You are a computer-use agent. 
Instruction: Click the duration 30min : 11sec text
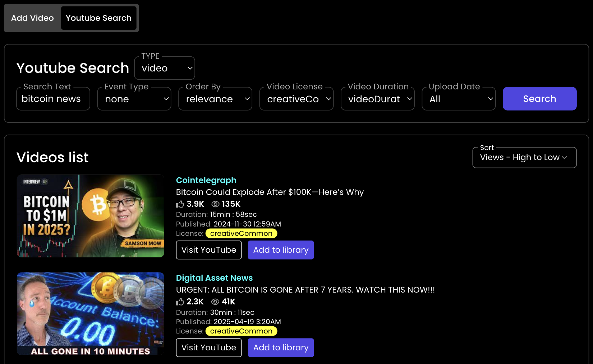[x=232, y=312]
